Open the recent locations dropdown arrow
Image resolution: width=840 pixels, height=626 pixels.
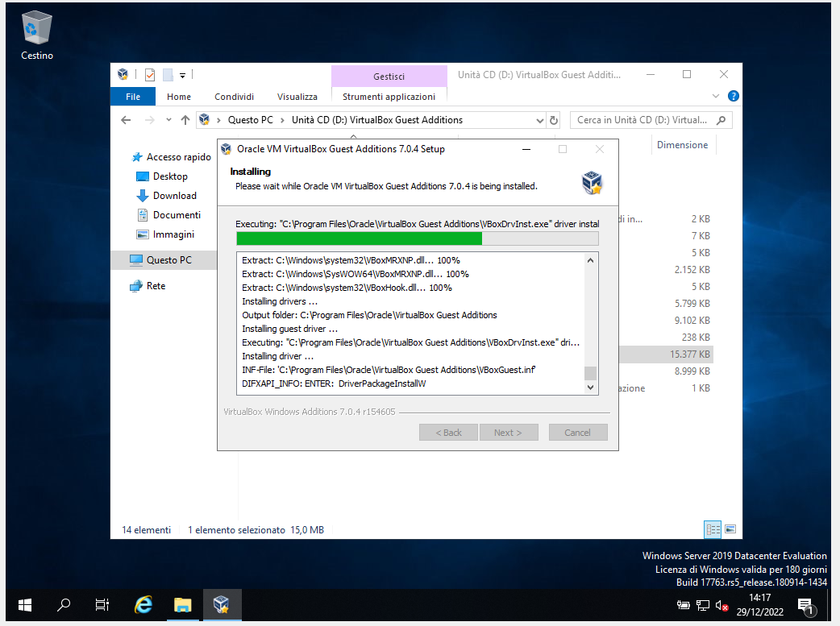[x=168, y=120]
